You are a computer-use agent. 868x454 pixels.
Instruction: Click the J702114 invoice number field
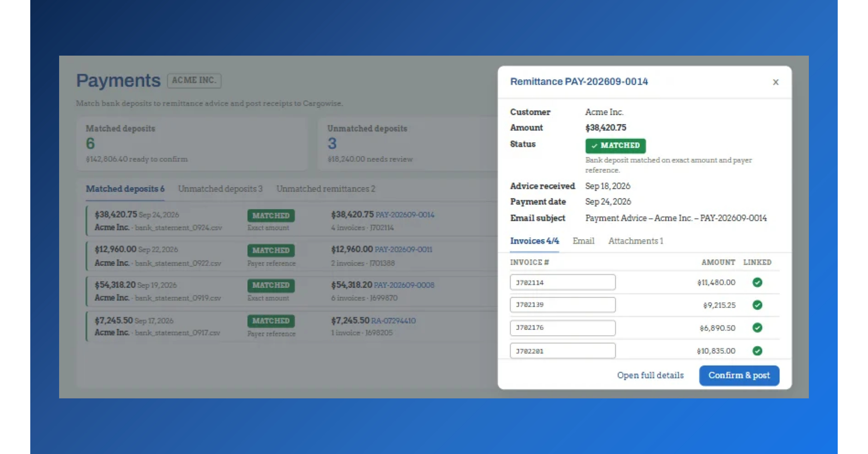click(563, 282)
